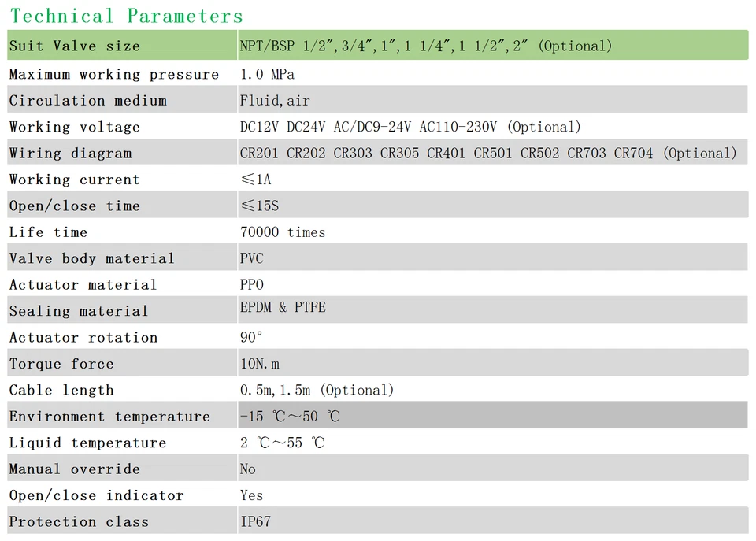This screenshot has width=756, height=541.
Task: Select the "IP67" protection class value
Action: [256, 522]
